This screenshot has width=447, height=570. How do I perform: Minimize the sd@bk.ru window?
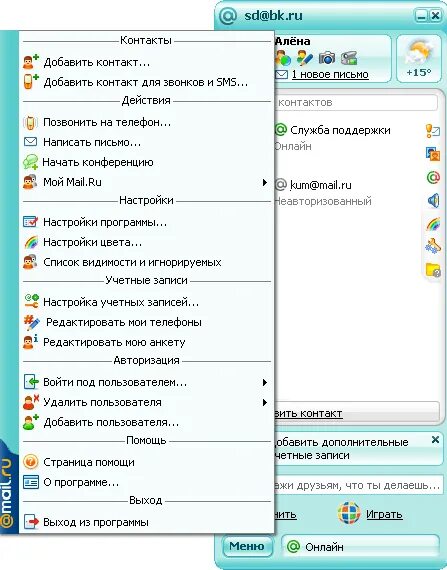(x=421, y=16)
